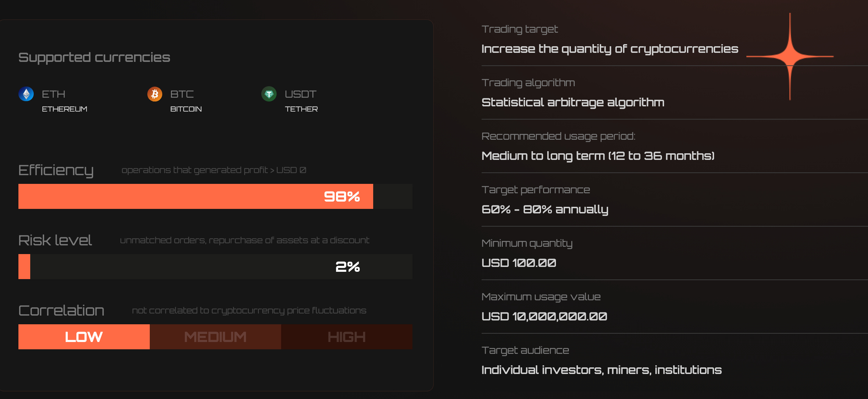This screenshot has height=399, width=868.
Task: Click the orange Bitcoin coin icon
Action: coord(155,94)
